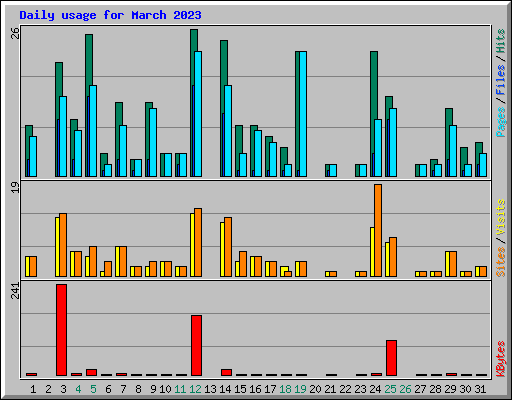Click day label '24' on the x-axis
Viewport: 512px width, 400px height.
coord(375,389)
